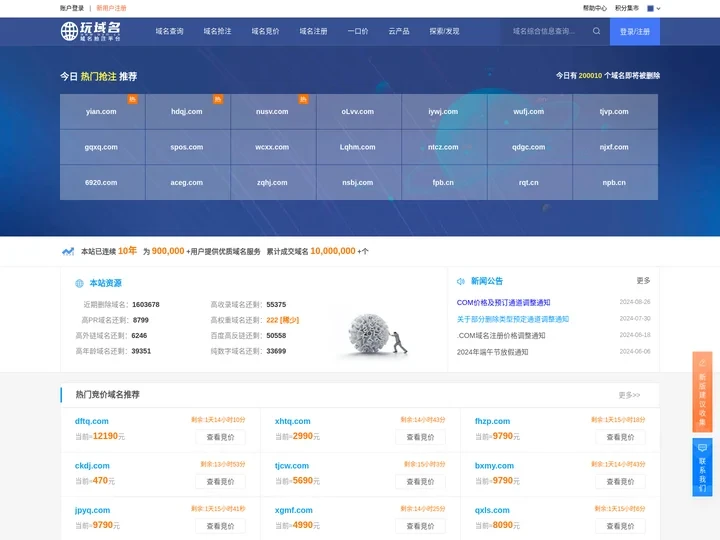Click the 222 [稀少] value
This screenshot has height=540, width=720.
[x=282, y=320]
